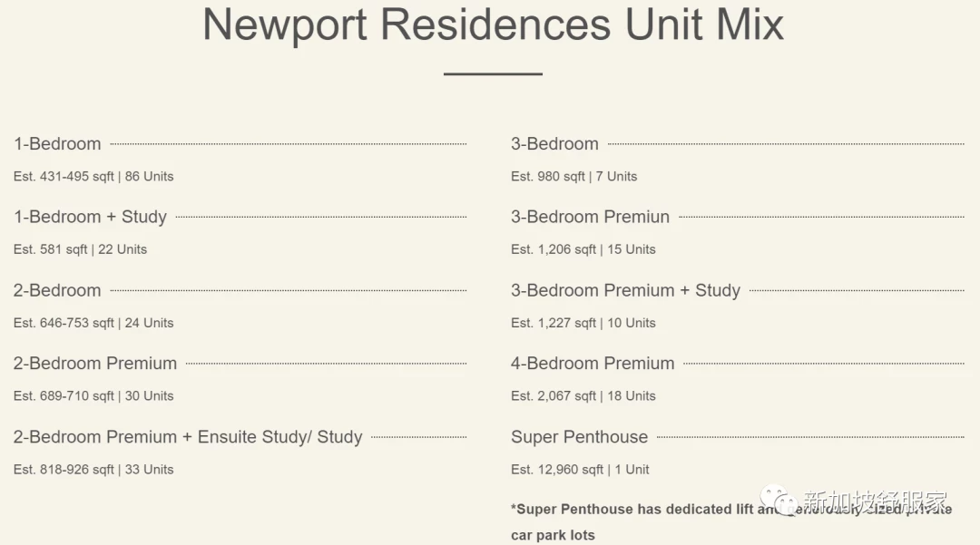Click the Chinese watermark text beside WeChat logo
This screenshot has width=980, height=545.
click(875, 501)
